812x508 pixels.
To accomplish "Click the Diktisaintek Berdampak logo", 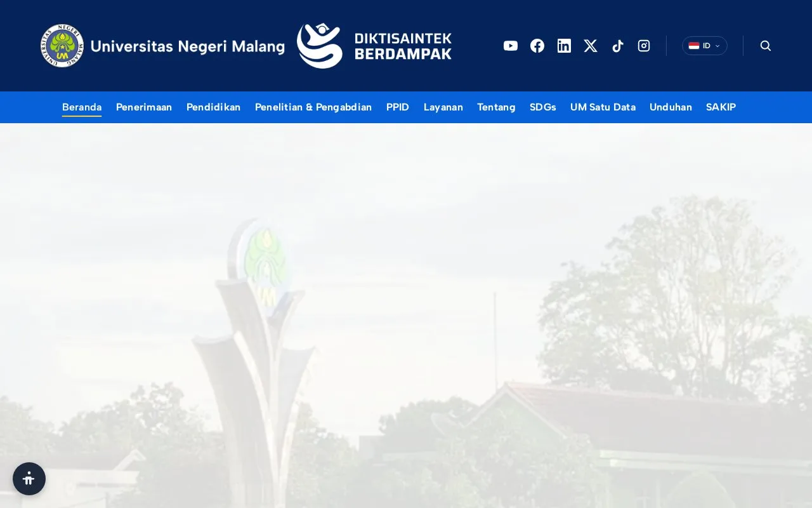I will coord(374,46).
